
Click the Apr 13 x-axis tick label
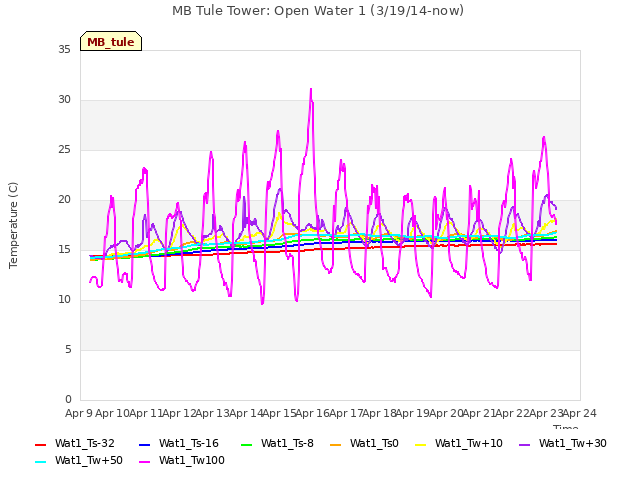[x=212, y=413]
